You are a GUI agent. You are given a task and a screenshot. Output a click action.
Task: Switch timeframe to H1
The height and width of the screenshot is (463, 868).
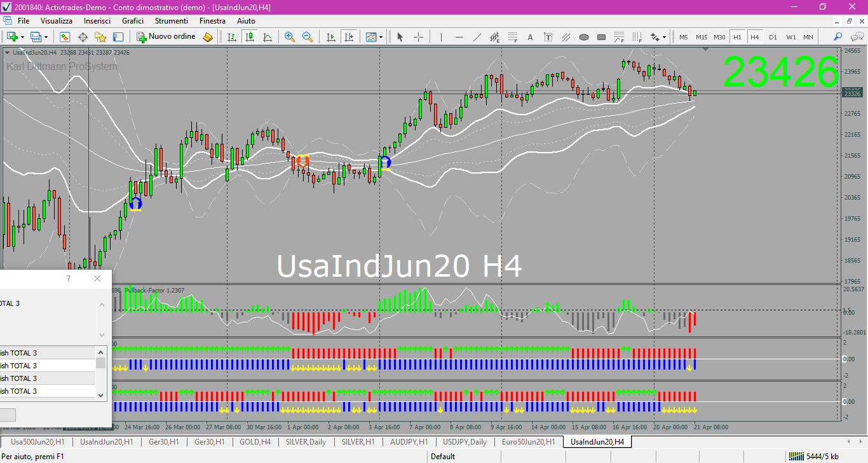[737, 37]
